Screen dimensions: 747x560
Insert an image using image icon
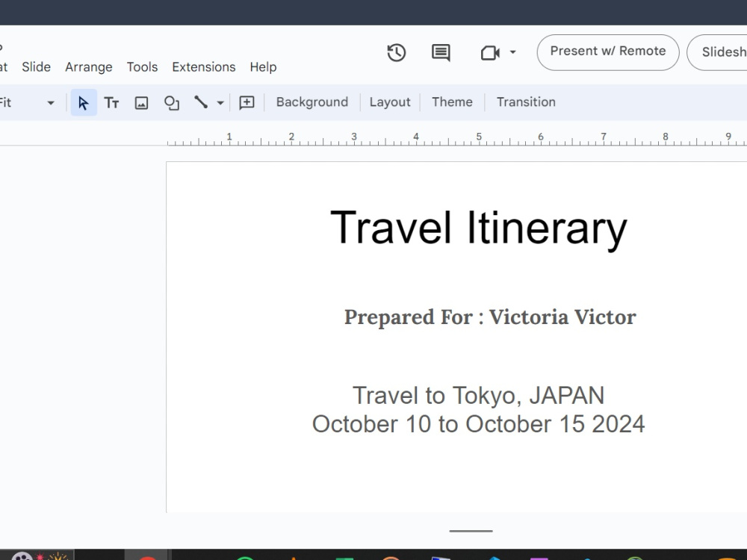[141, 103]
